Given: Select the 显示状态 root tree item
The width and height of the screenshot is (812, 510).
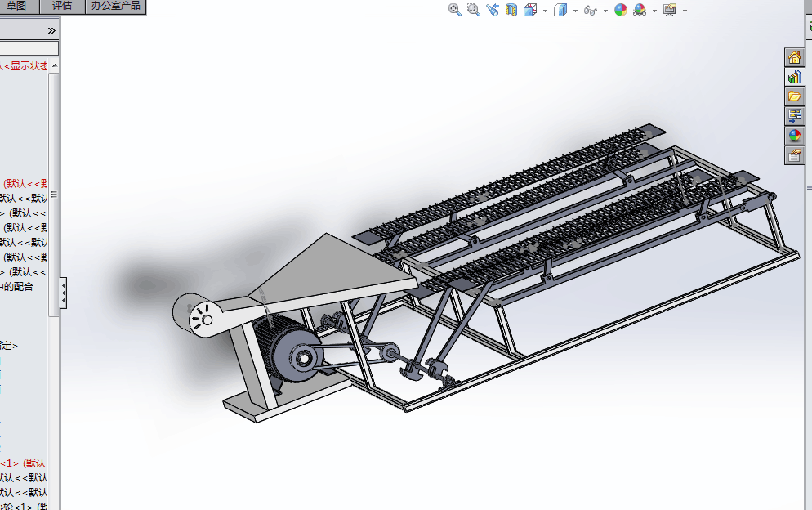Looking at the screenshot, I should coord(24,66).
